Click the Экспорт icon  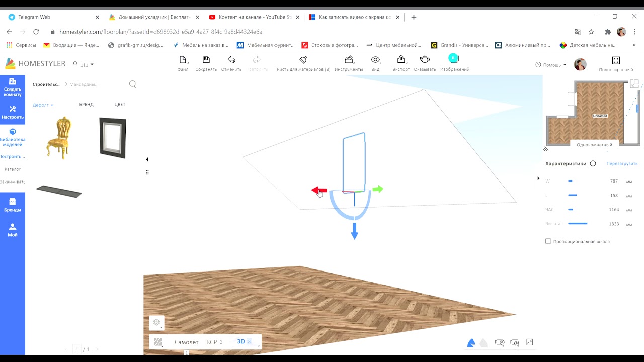401,60
